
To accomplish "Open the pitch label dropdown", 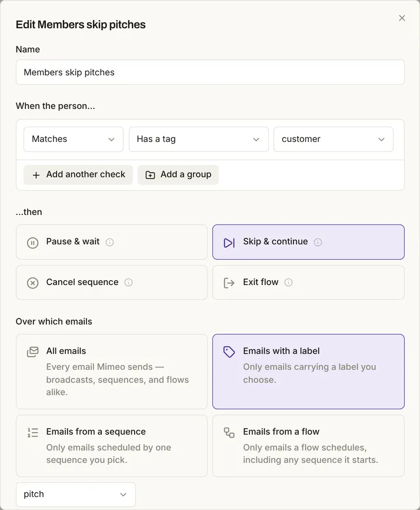I will (x=76, y=494).
